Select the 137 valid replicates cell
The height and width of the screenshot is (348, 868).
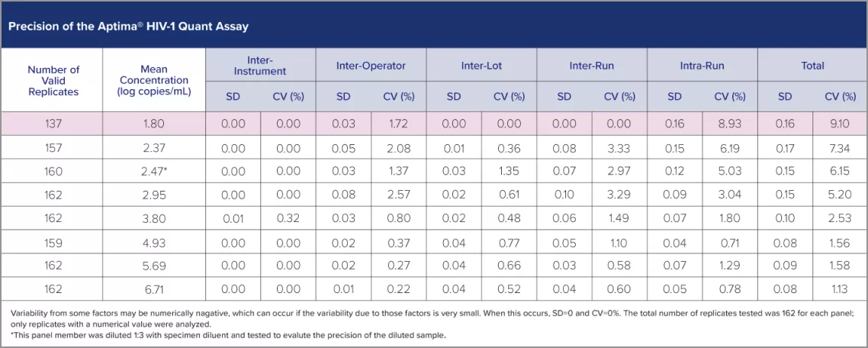click(53, 124)
